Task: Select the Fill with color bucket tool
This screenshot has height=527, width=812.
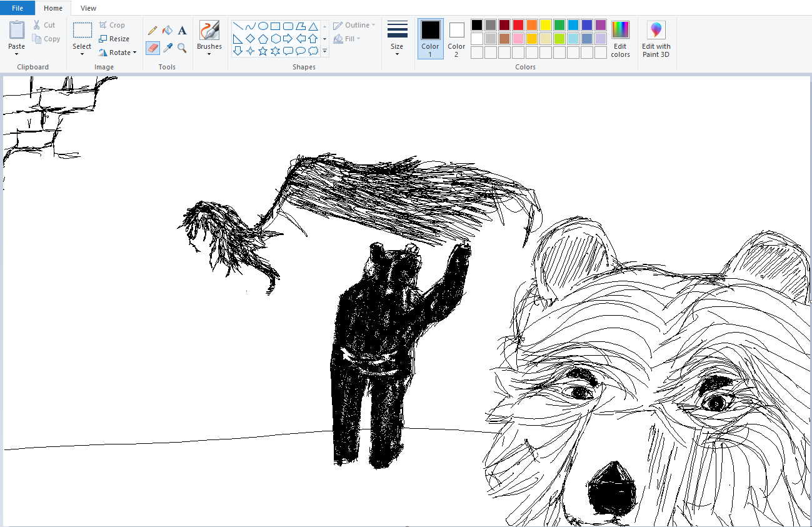Action: [x=168, y=30]
